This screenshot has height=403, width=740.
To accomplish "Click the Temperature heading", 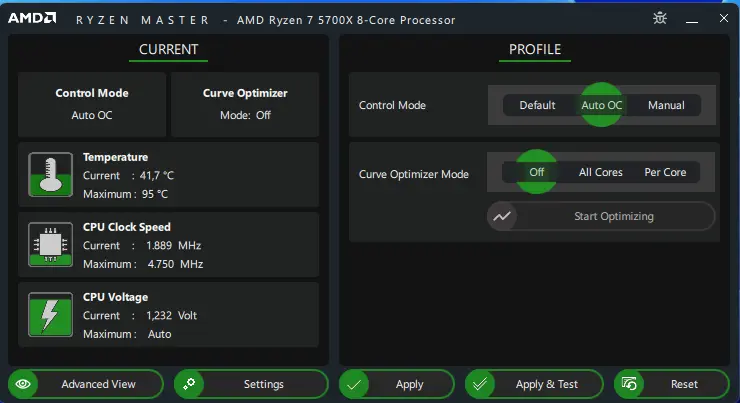I will (x=115, y=157).
